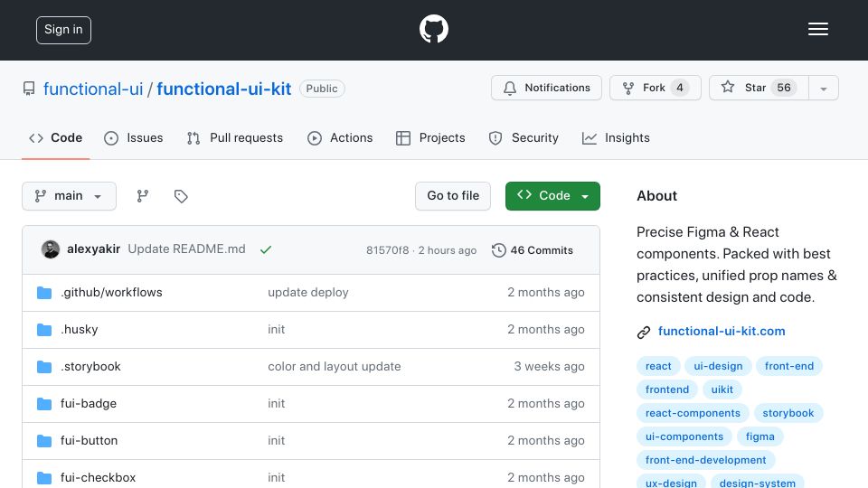Click the react-components topic tag

693,413
